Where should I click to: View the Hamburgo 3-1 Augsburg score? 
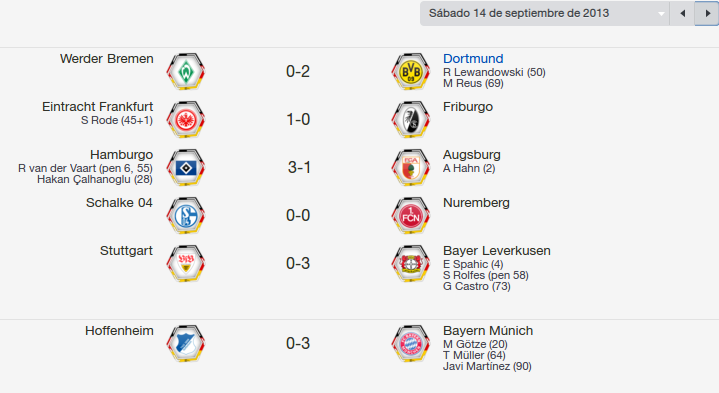pos(299,167)
